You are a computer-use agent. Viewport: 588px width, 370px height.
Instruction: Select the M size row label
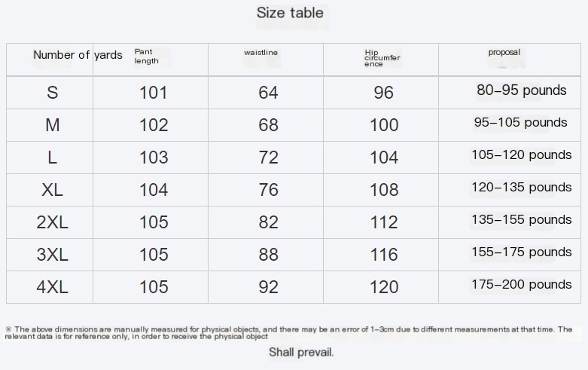(52, 125)
